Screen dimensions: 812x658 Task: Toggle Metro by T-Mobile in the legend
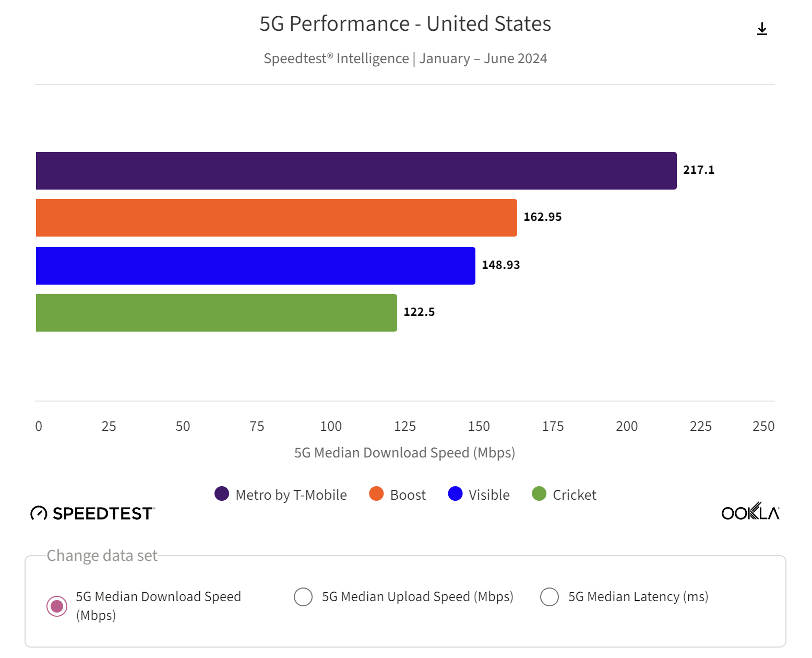click(x=291, y=494)
